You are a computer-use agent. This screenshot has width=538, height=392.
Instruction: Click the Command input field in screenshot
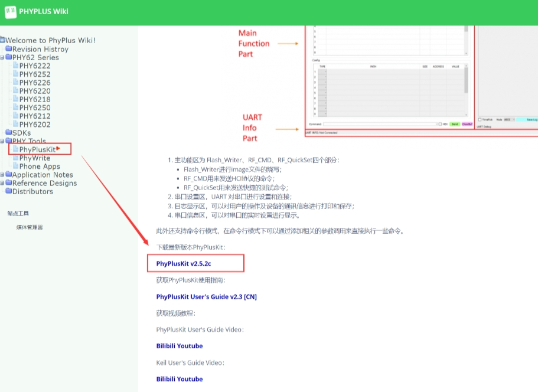[380, 124]
